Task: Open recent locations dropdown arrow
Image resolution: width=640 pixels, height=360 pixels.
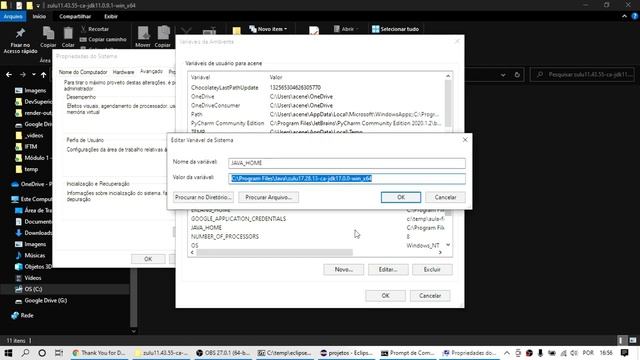Action: (34, 75)
